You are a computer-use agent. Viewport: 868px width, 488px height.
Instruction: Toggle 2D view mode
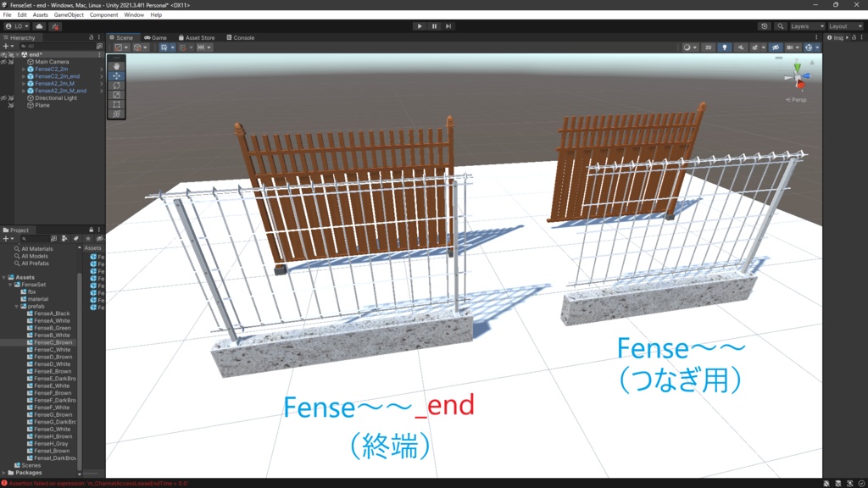coord(708,47)
